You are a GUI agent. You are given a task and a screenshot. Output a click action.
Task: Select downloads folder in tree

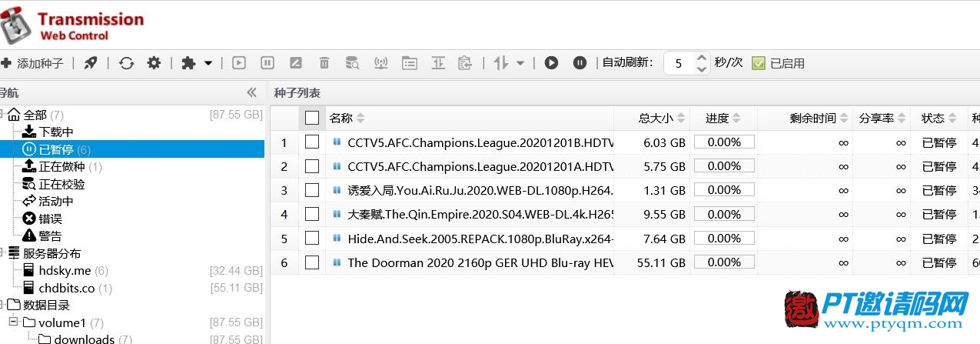(x=85, y=339)
